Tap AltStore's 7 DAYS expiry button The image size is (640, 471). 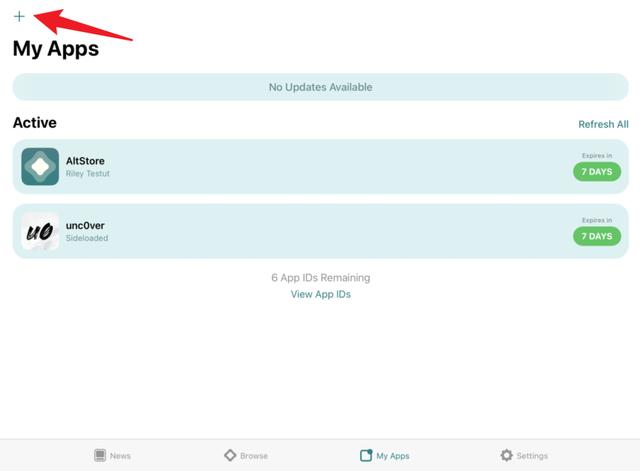pyautogui.click(x=597, y=172)
